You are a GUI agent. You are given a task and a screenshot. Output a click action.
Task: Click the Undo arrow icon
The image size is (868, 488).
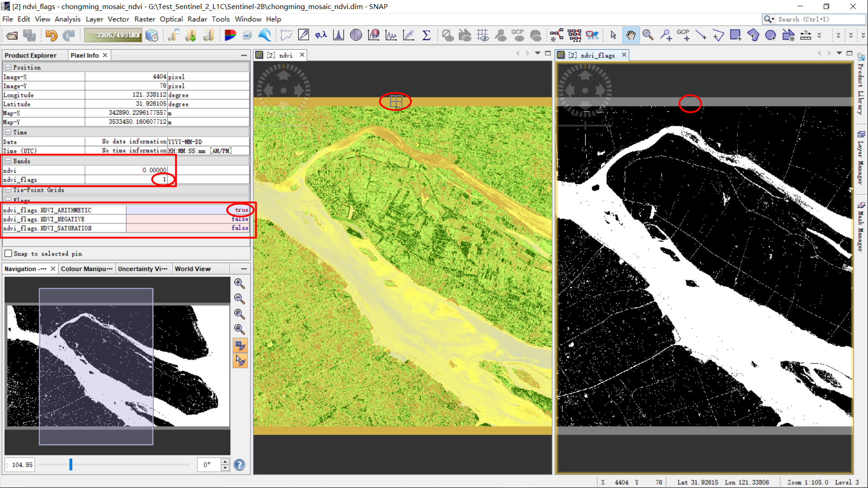51,35
